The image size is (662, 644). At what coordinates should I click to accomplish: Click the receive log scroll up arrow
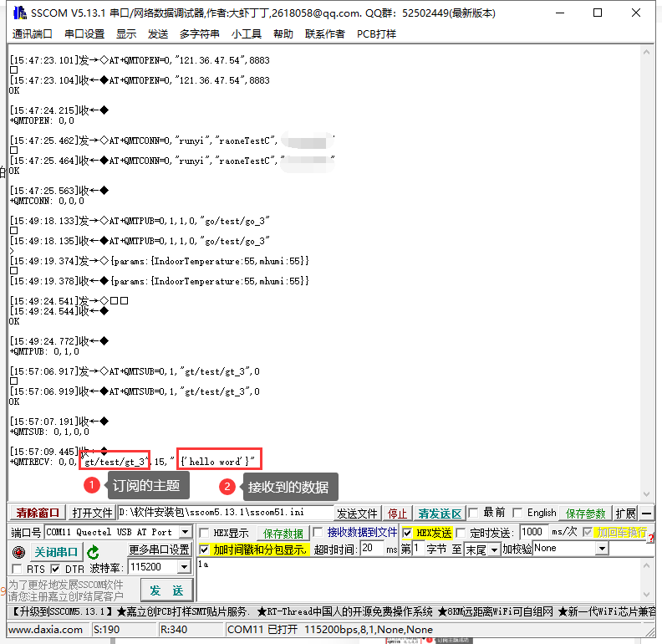646,52
